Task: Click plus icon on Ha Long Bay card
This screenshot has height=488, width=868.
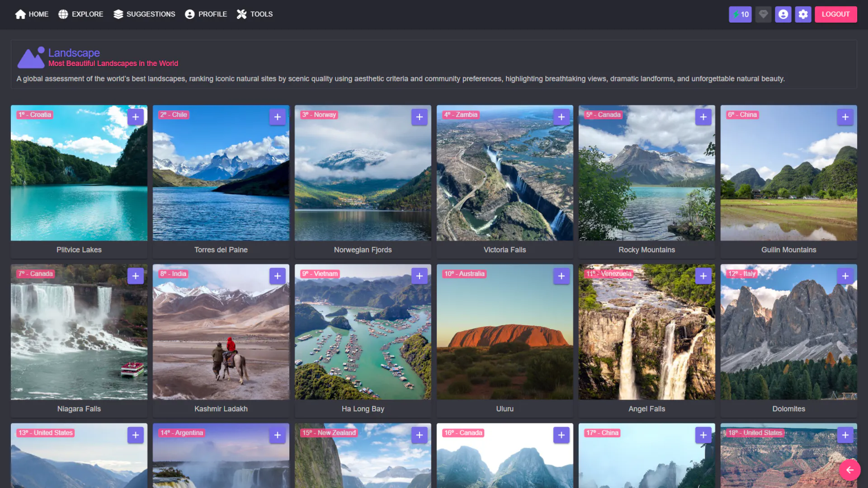Action: (420, 276)
